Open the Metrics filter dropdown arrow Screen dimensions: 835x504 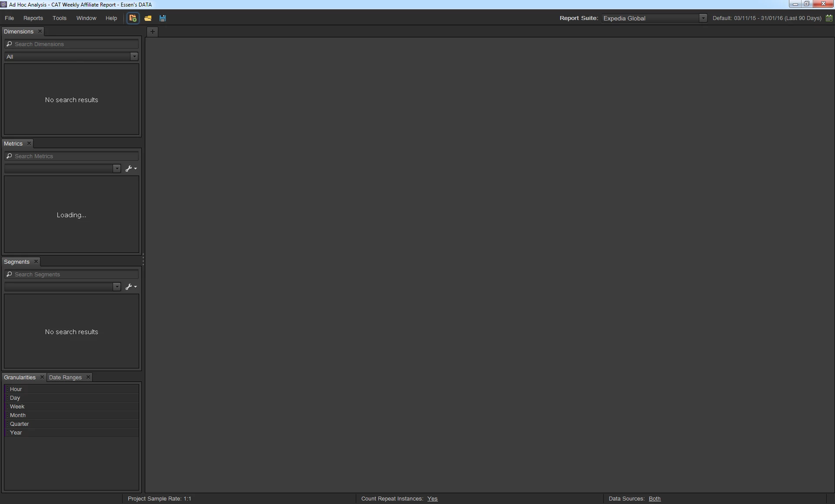[x=117, y=169]
